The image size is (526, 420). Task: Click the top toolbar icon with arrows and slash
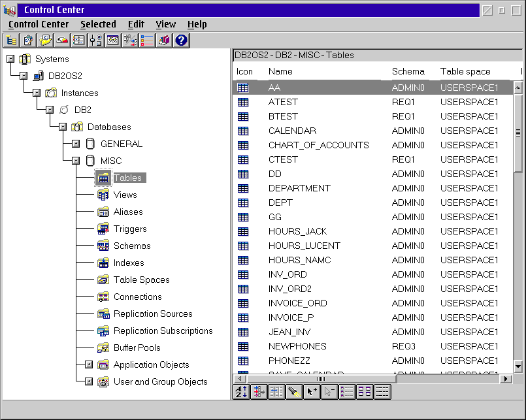pyautogui.click(x=130, y=40)
